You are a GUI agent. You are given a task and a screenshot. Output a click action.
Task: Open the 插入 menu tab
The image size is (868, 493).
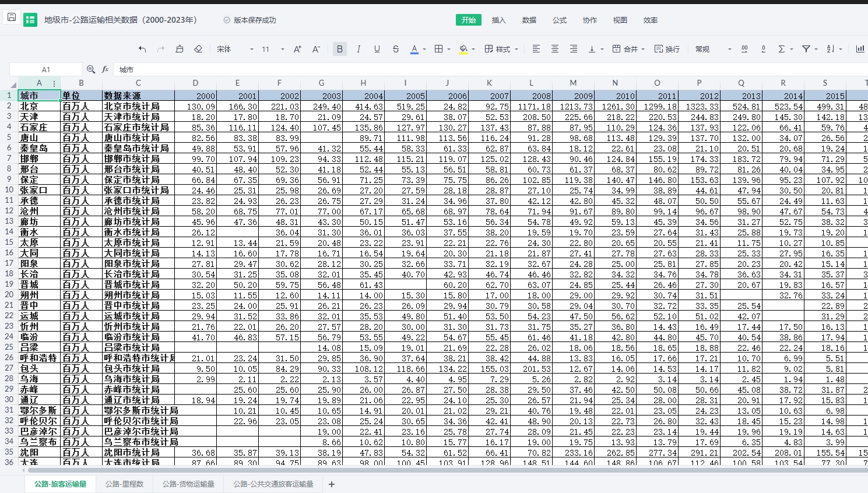coord(499,20)
